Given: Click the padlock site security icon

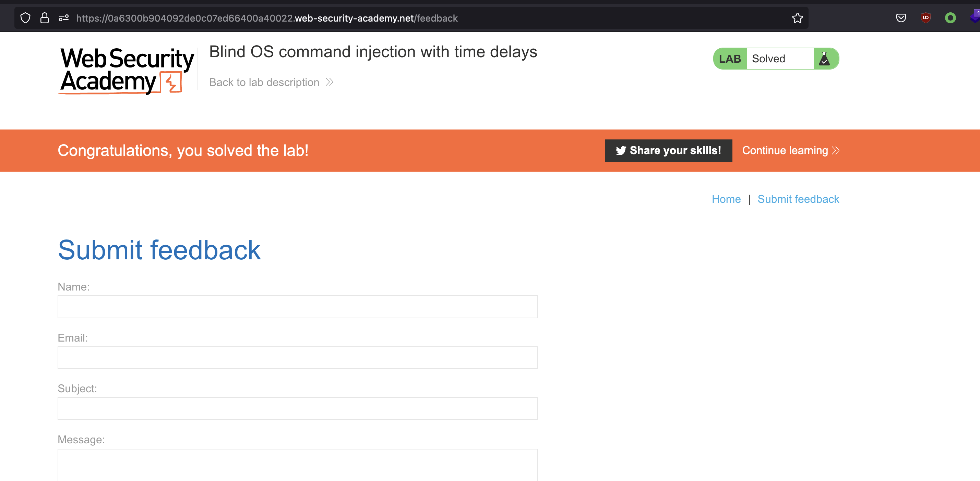Looking at the screenshot, I should (x=45, y=18).
